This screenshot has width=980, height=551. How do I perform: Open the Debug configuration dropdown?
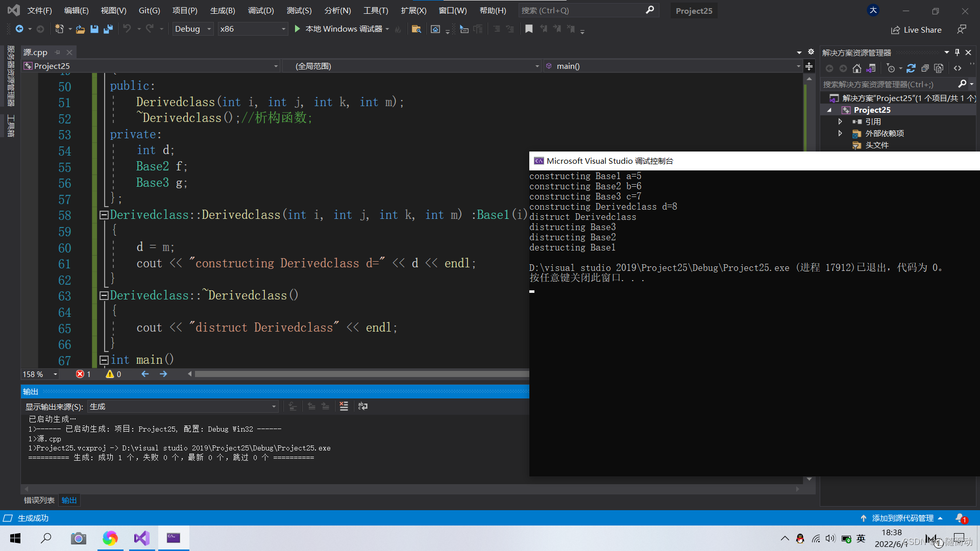[x=192, y=29]
